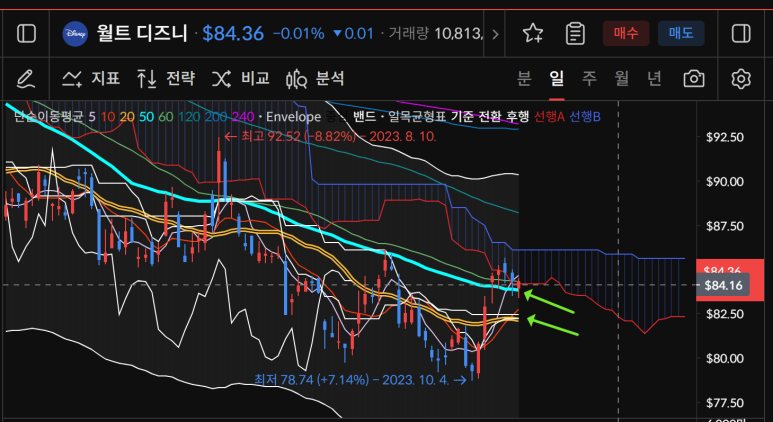Open the Disney logo icon

[x=75, y=34]
